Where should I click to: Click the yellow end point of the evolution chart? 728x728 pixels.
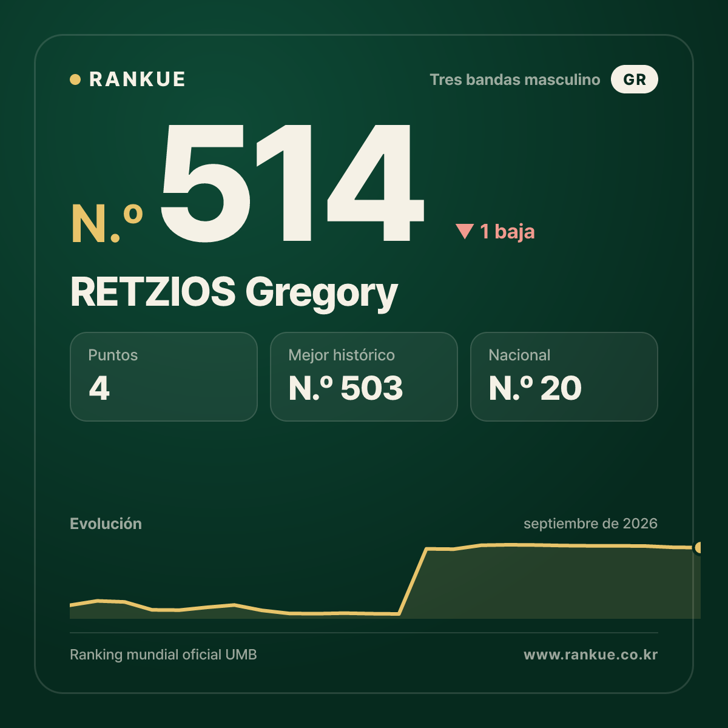pyautogui.click(x=698, y=548)
